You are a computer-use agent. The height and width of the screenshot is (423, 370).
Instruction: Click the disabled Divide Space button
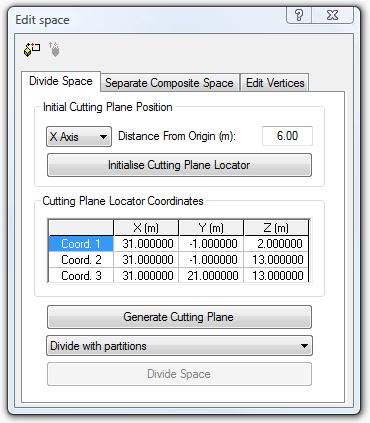pos(179,374)
